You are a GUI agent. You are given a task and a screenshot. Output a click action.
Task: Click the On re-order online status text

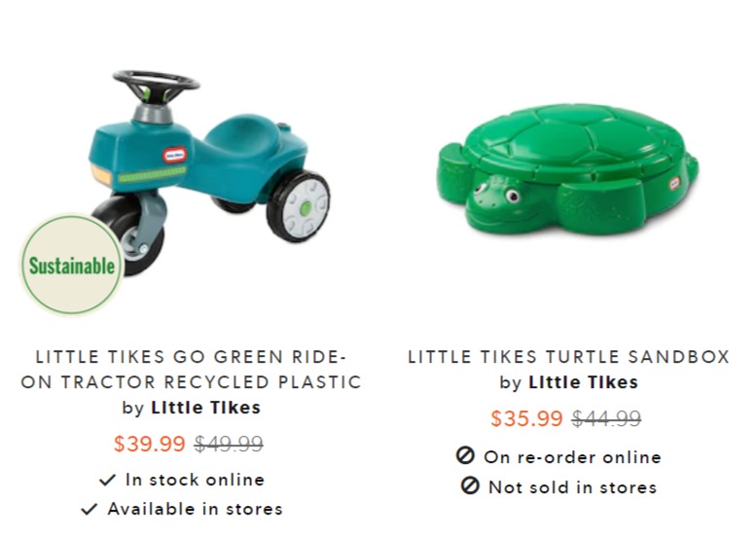click(x=573, y=457)
